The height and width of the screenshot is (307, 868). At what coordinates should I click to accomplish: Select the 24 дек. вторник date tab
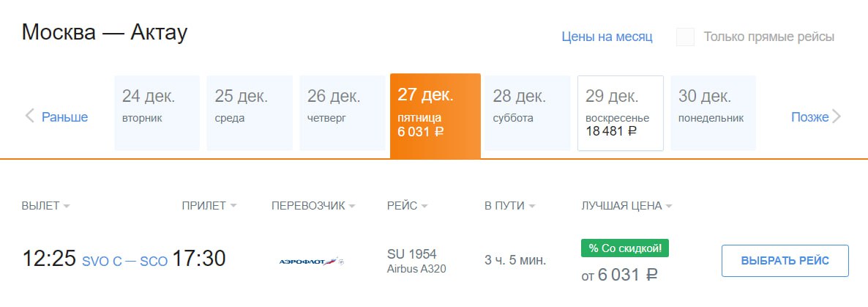[157, 113]
